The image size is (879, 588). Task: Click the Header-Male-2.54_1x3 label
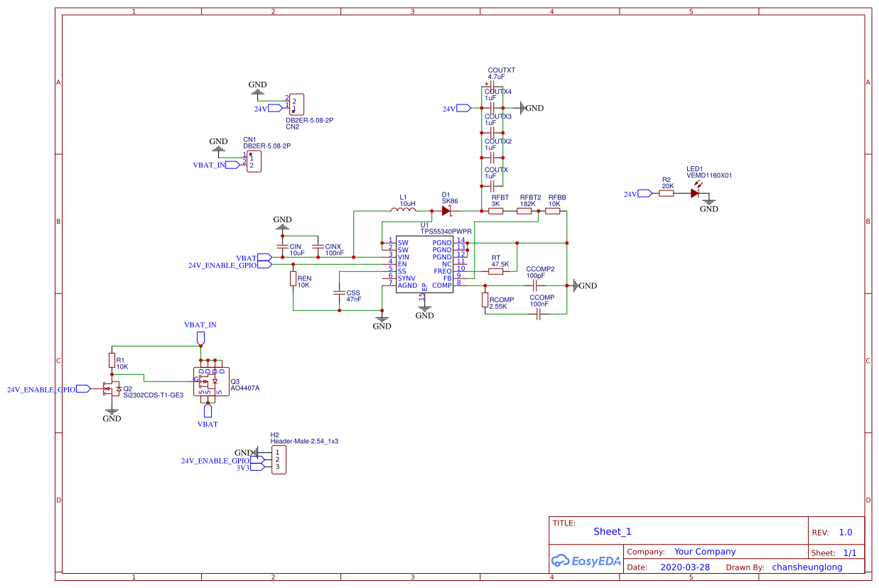click(304, 441)
